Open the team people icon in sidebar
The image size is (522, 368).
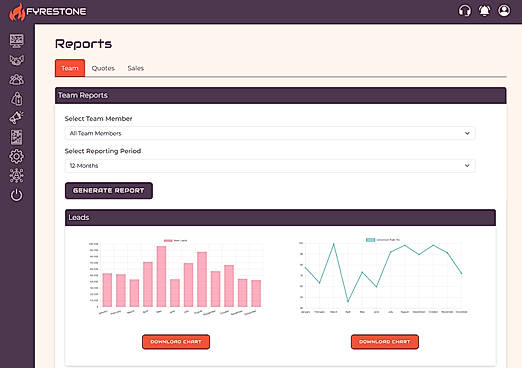[x=16, y=79]
